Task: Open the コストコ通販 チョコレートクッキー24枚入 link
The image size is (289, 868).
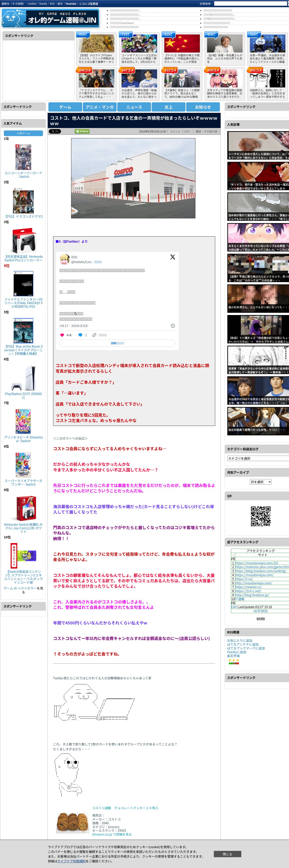Action: [x=125, y=808]
